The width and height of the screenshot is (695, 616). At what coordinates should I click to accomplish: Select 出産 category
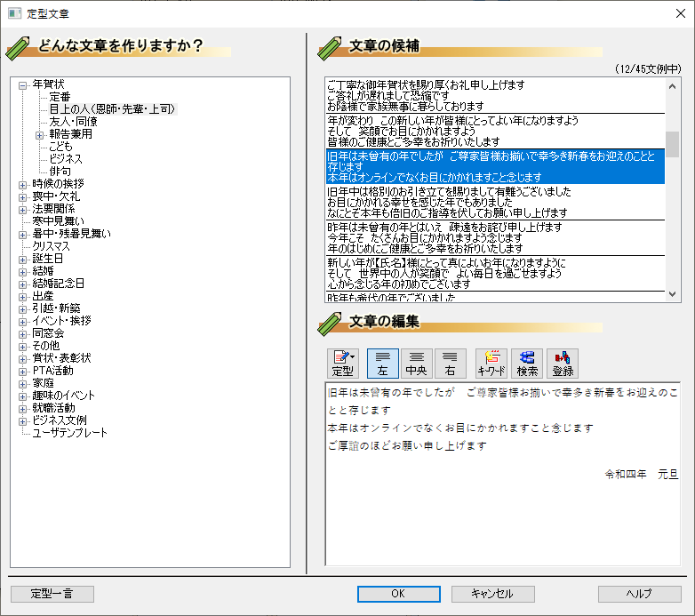coord(43,296)
